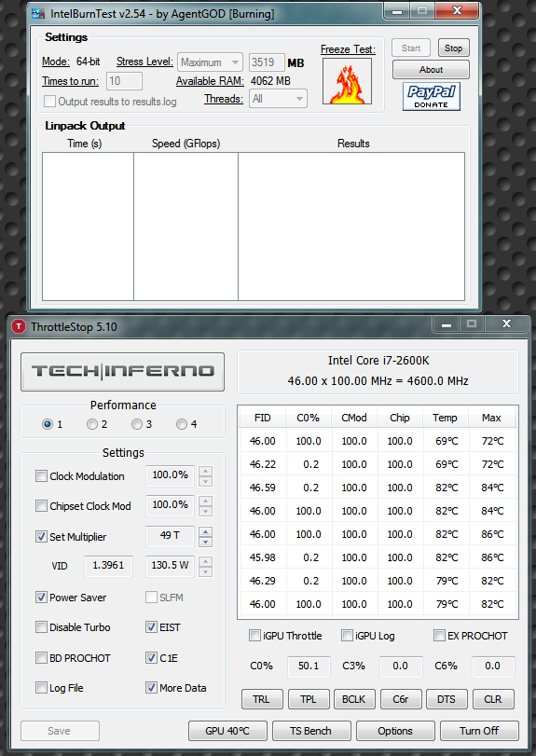Toggle the More Data checkbox

(x=151, y=688)
